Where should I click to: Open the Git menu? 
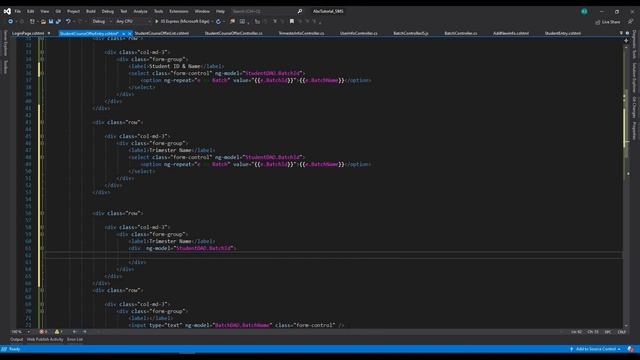tap(58, 11)
